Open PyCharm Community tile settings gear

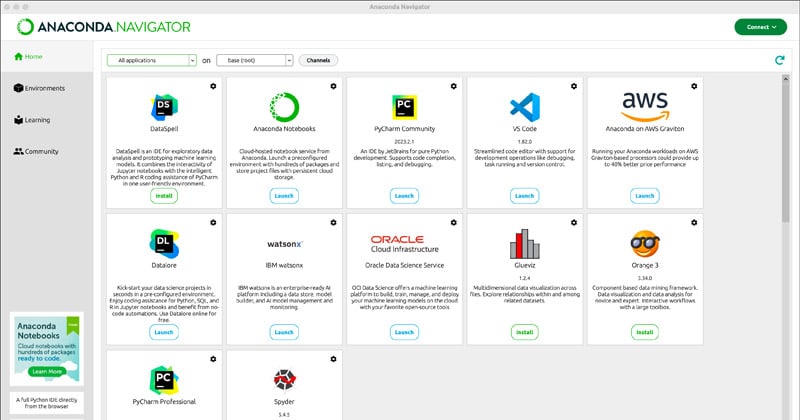(454, 86)
